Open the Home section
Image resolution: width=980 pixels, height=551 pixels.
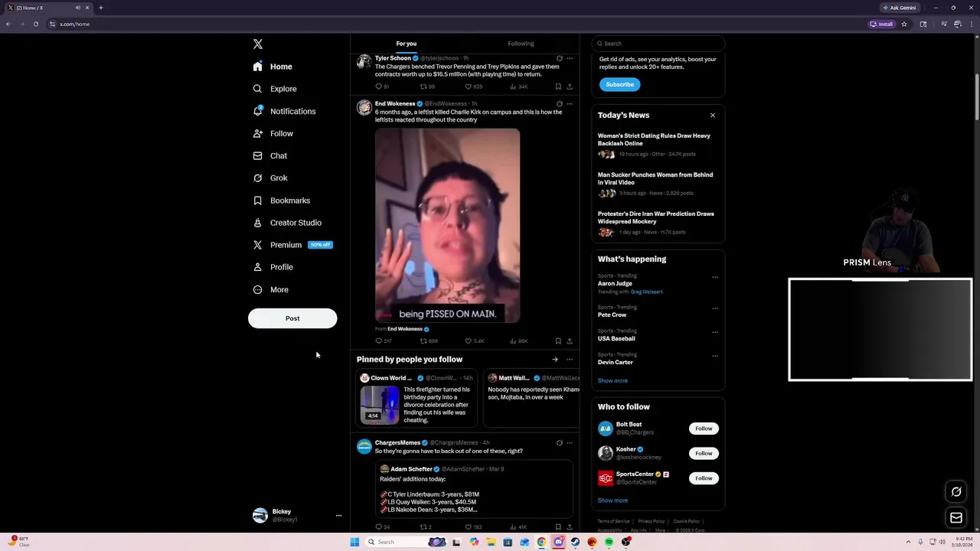tap(273, 67)
